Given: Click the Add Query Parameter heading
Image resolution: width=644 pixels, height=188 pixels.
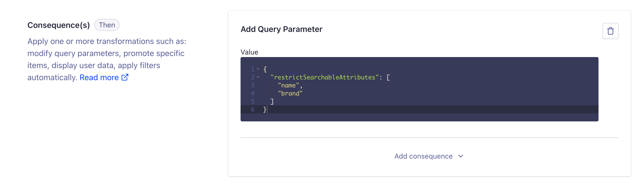Looking at the screenshot, I should pos(281,29).
